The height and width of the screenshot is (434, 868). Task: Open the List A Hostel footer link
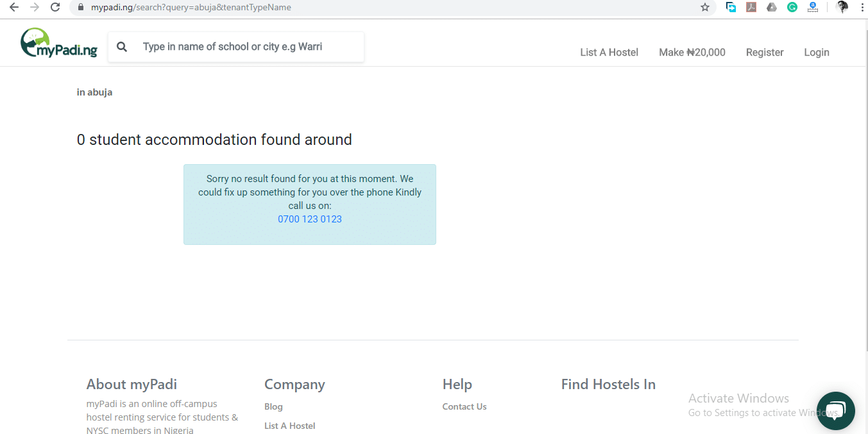[x=290, y=426]
